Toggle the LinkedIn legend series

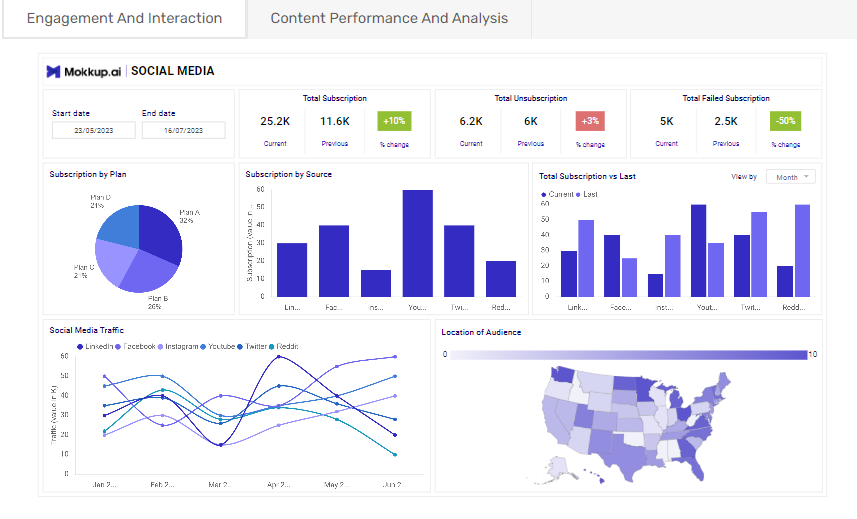click(x=95, y=346)
